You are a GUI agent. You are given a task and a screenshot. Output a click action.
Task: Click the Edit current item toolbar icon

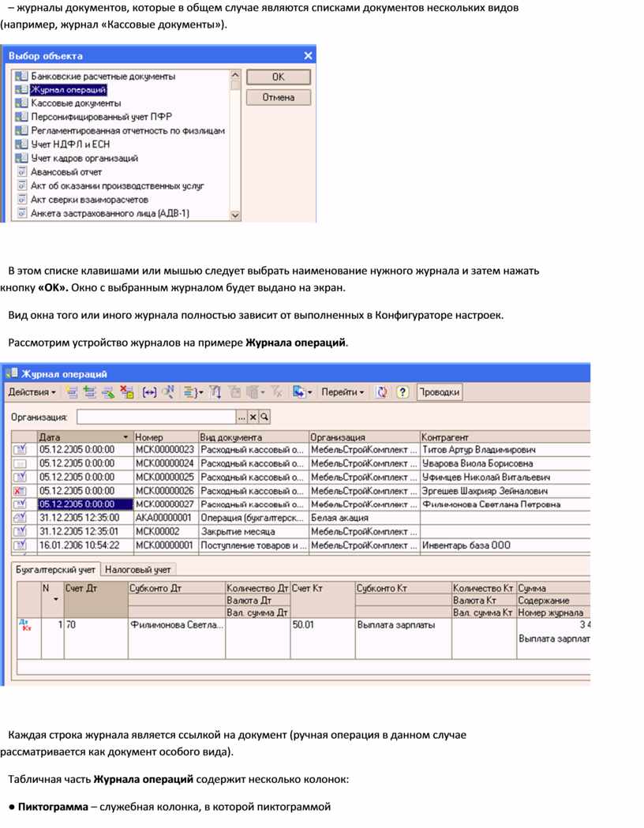pyautogui.click(x=108, y=392)
